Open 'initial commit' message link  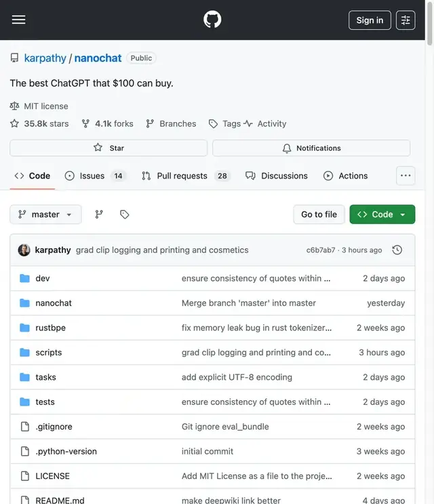pos(208,451)
